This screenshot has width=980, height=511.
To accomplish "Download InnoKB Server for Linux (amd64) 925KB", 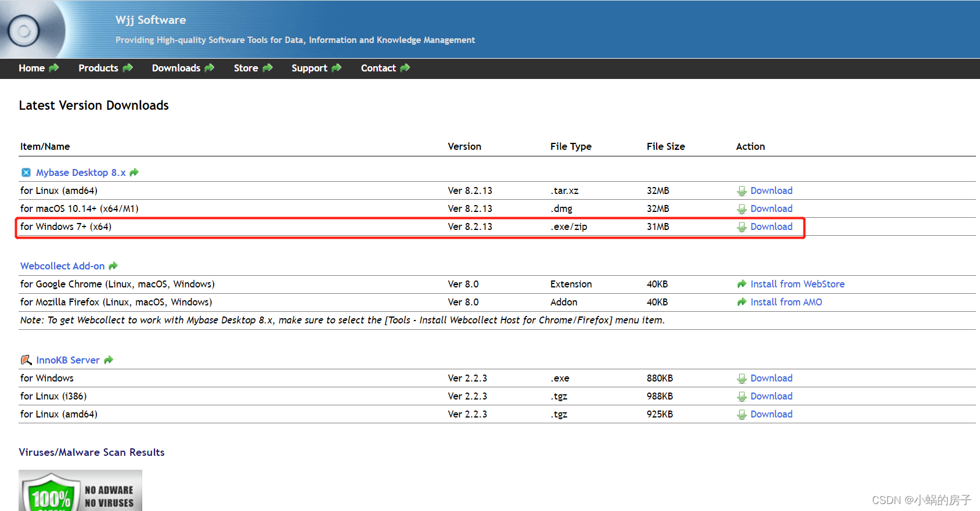I will tap(771, 414).
